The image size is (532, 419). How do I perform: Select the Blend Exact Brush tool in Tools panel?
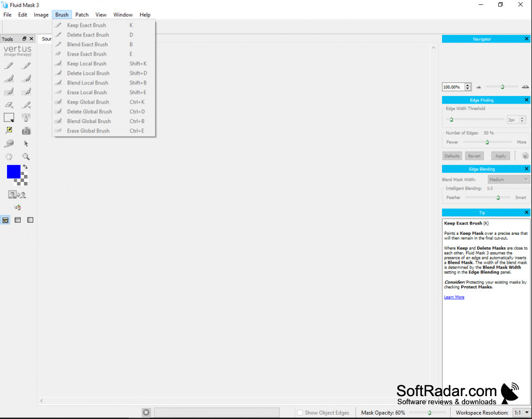(26, 105)
